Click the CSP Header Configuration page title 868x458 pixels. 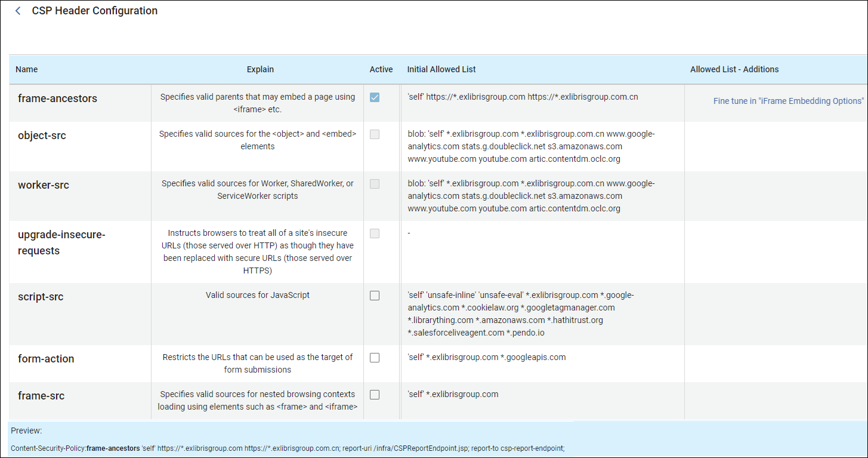click(95, 11)
